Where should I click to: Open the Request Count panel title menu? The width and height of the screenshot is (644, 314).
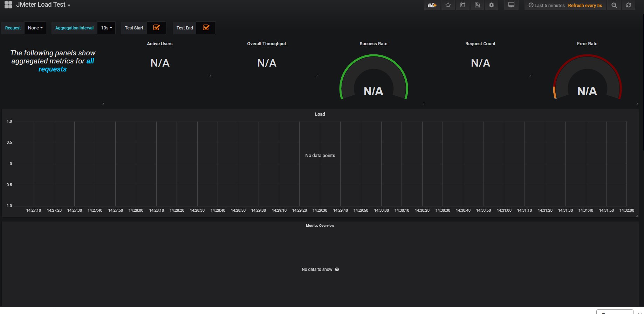[x=480, y=44]
